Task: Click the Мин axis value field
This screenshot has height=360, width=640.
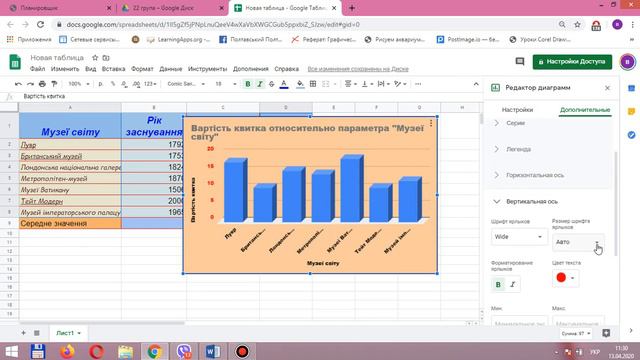Action: pos(519,321)
